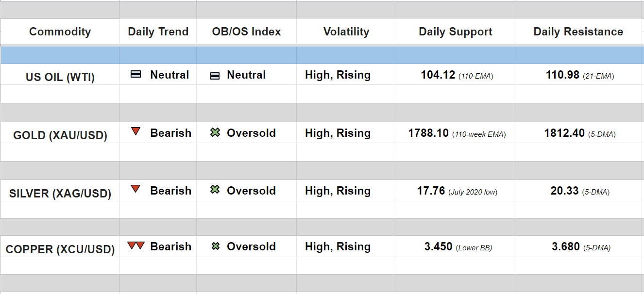
Task: Click the Daily Resistance header cell
Action: [x=578, y=32]
